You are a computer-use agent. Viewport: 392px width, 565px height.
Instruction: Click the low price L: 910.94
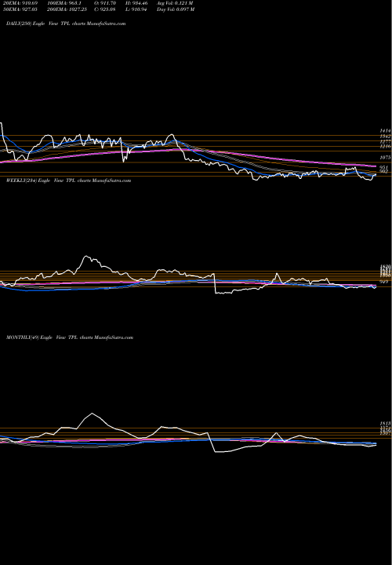pos(136,9)
